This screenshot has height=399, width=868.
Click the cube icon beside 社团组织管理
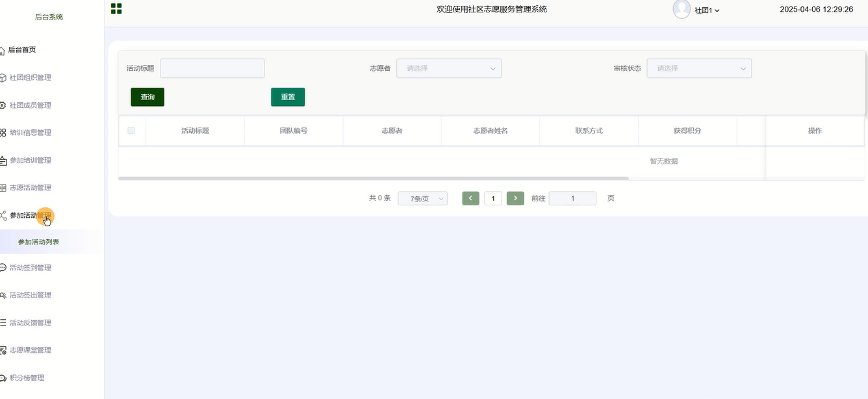click(3, 78)
